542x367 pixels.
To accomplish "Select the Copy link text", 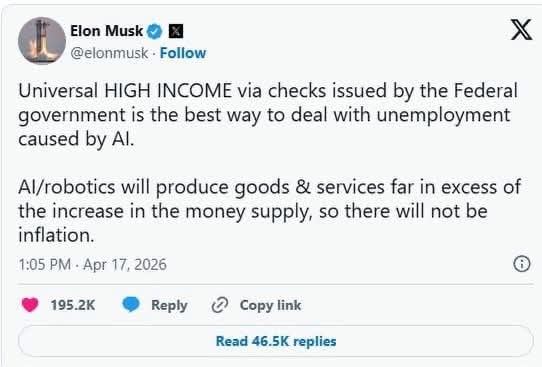I will [x=270, y=305].
